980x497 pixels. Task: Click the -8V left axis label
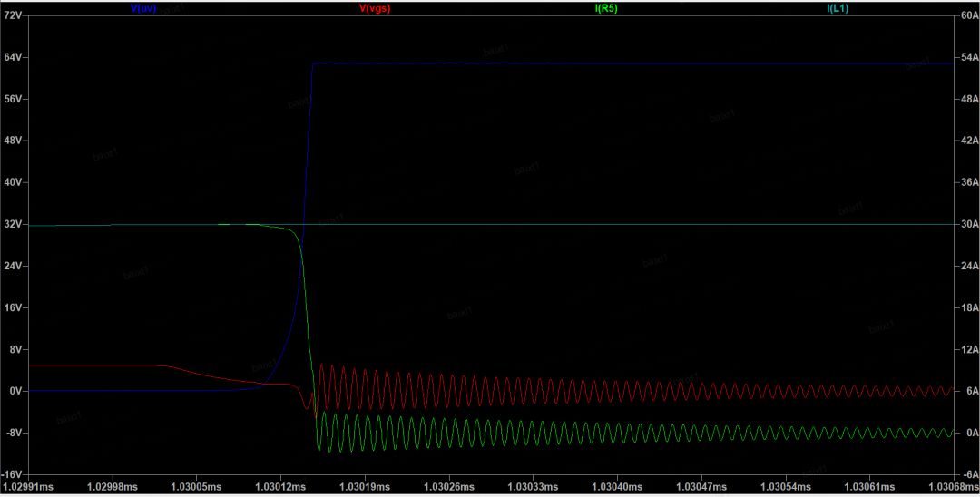pos(14,433)
